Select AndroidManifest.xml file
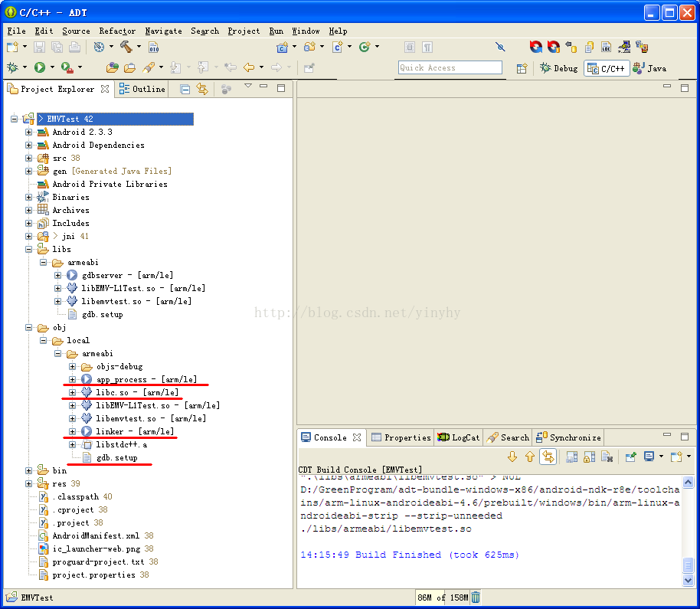Image resolution: width=700 pixels, height=609 pixels. [x=96, y=535]
